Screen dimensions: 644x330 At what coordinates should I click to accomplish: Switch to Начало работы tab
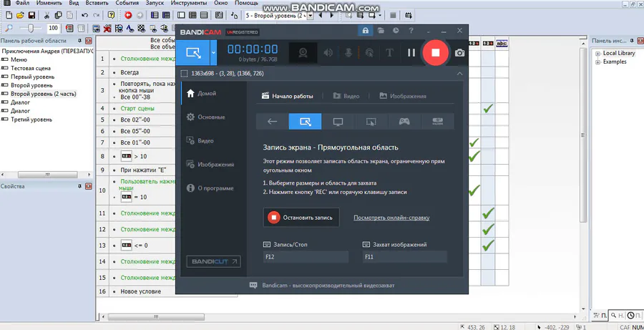click(x=288, y=96)
